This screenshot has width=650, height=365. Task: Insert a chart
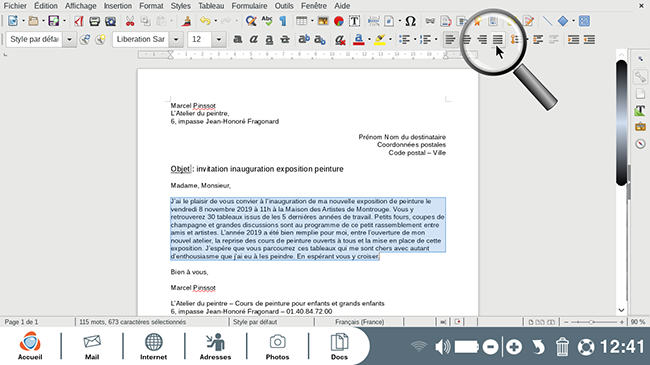[339, 21]
